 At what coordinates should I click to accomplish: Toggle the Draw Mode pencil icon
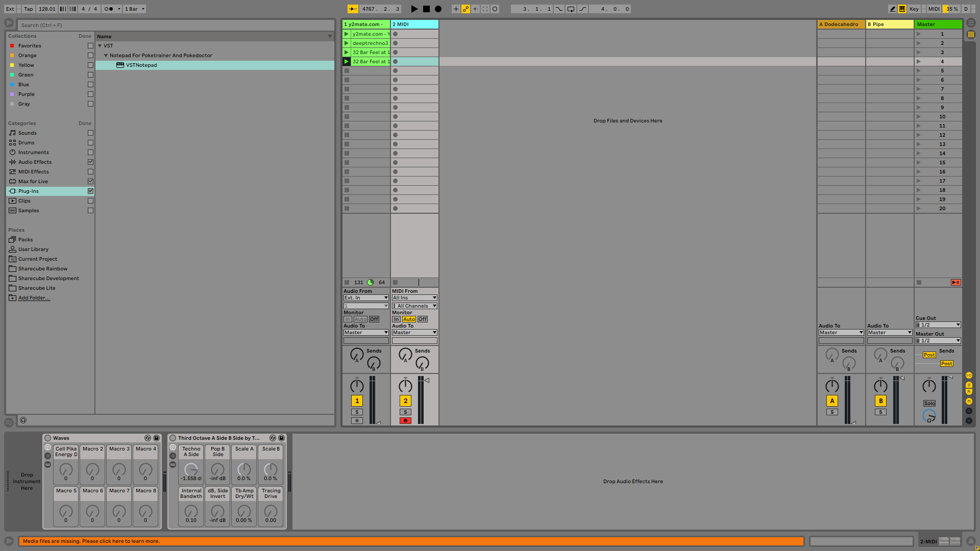point(892,9)
